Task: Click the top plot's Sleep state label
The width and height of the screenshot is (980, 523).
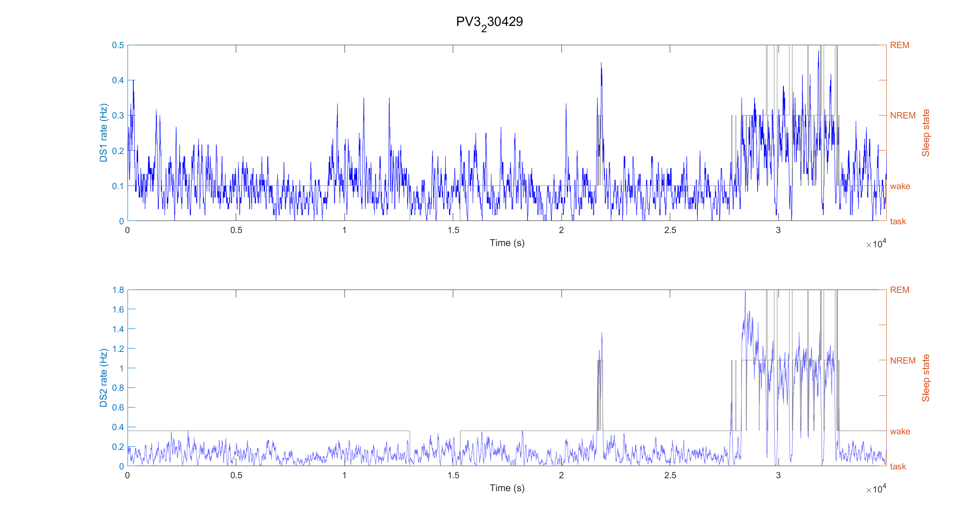Action: 926,133
